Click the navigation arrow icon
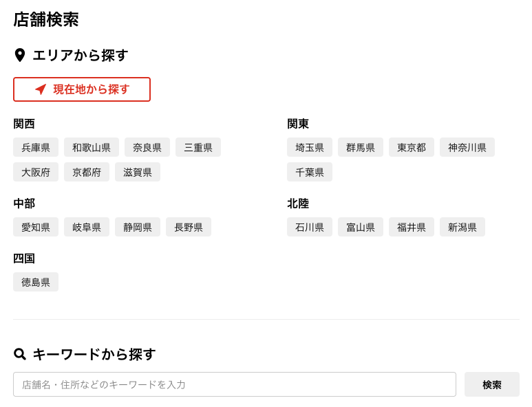532x407 pixels. coord(41,89)
